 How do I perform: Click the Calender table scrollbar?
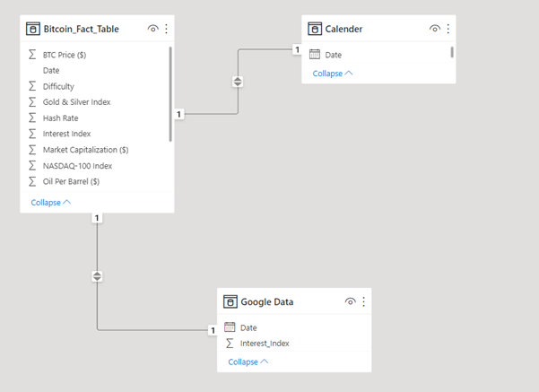coord(452,52)
